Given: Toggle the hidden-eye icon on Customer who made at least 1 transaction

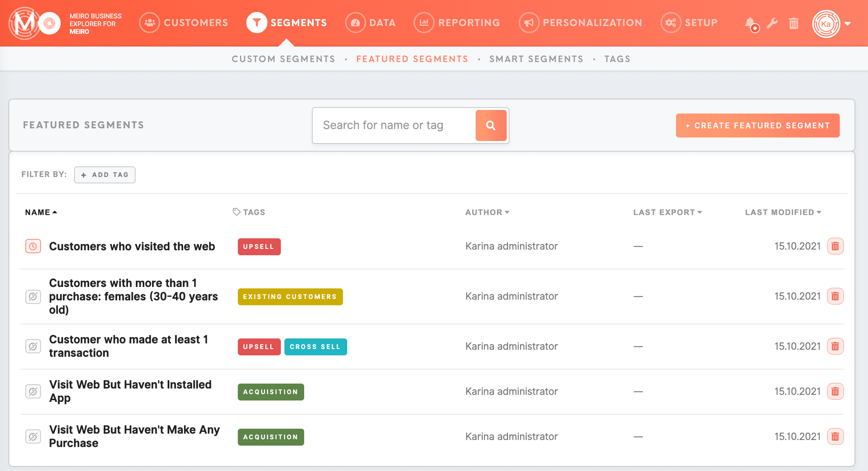Looking at the screenshot, I should 33,346.
